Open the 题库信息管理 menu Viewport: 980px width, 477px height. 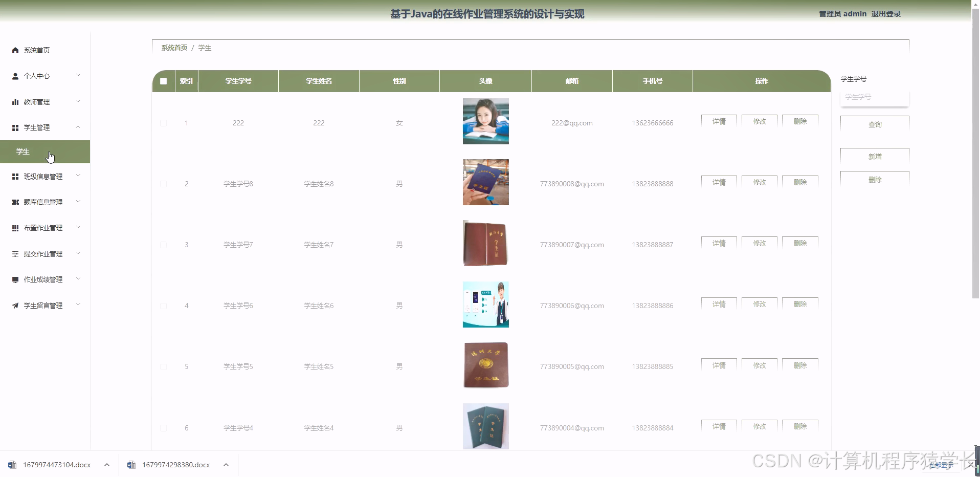pos(45,202)
